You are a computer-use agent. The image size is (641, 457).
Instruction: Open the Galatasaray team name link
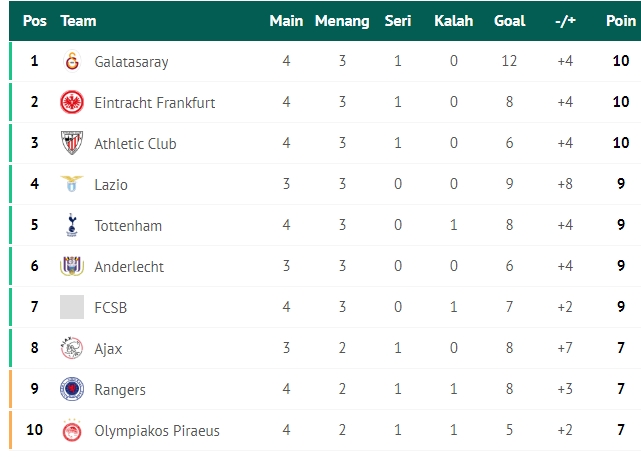[131, 62]
